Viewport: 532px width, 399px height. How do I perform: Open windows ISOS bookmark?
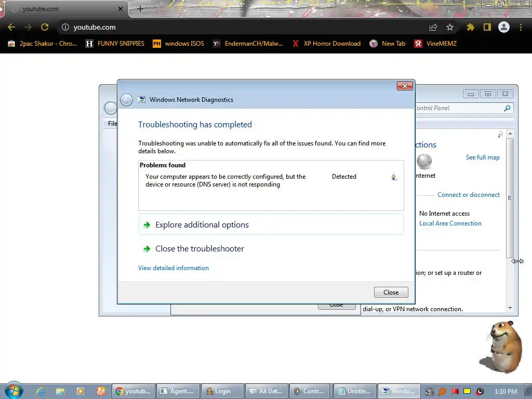[179, 44]
